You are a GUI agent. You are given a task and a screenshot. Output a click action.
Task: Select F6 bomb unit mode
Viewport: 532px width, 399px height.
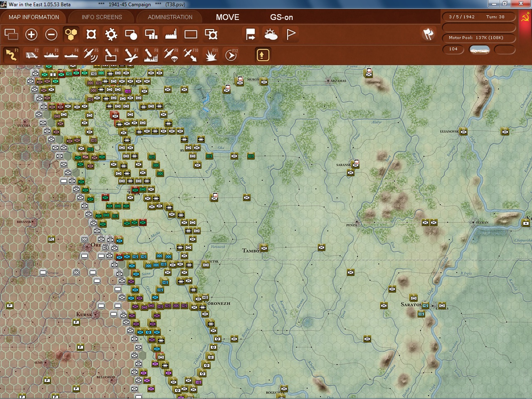(111, 54)
